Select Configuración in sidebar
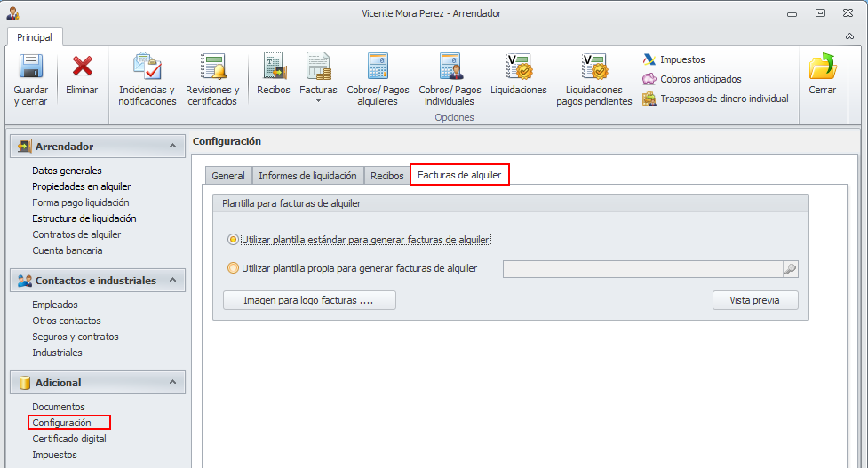 [61, 423]
